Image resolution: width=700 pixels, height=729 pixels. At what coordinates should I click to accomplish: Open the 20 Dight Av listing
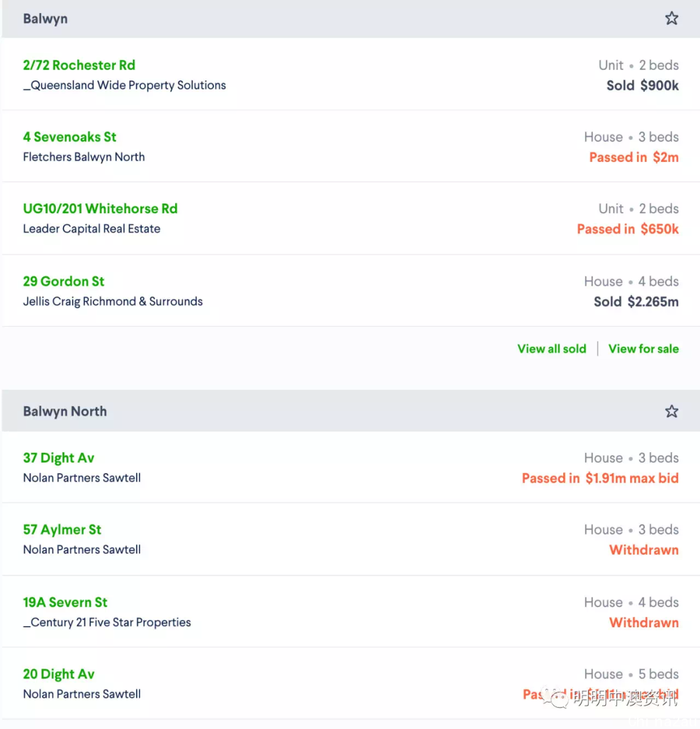[58, 674]
